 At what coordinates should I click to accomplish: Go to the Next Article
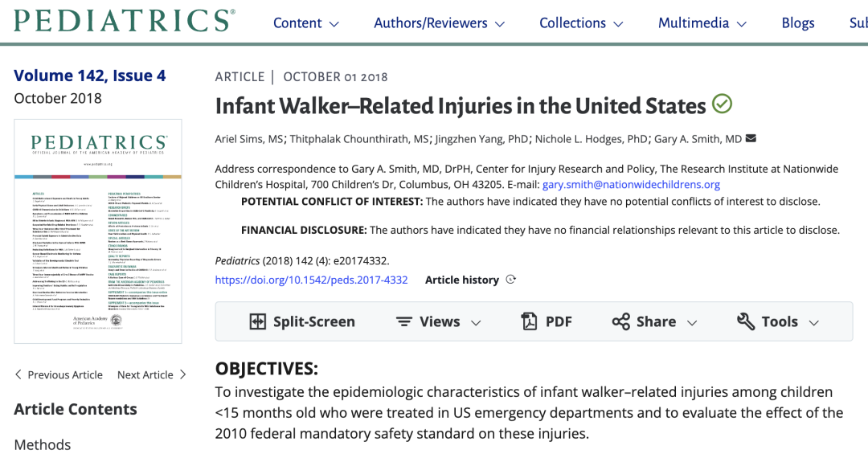(152, 374)
